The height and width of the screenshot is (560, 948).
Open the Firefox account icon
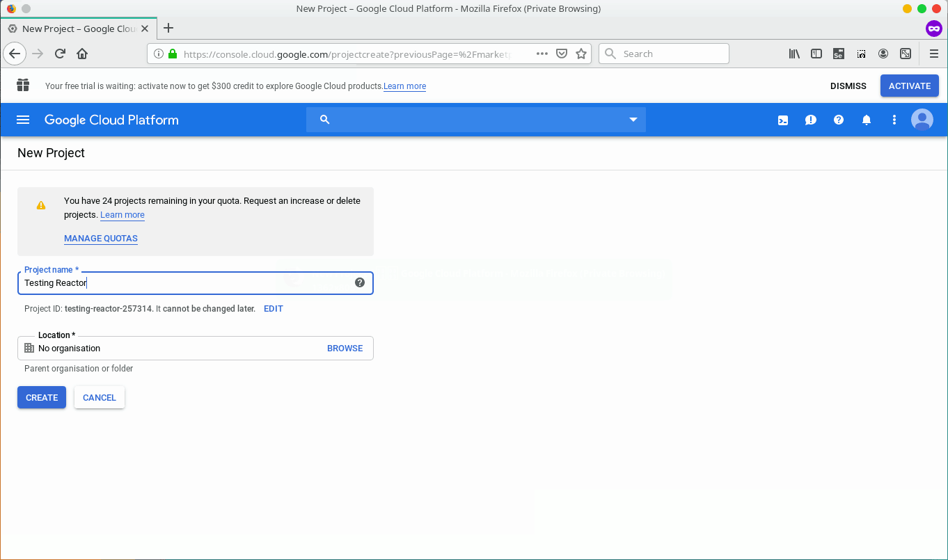click(x=883, y=54)
